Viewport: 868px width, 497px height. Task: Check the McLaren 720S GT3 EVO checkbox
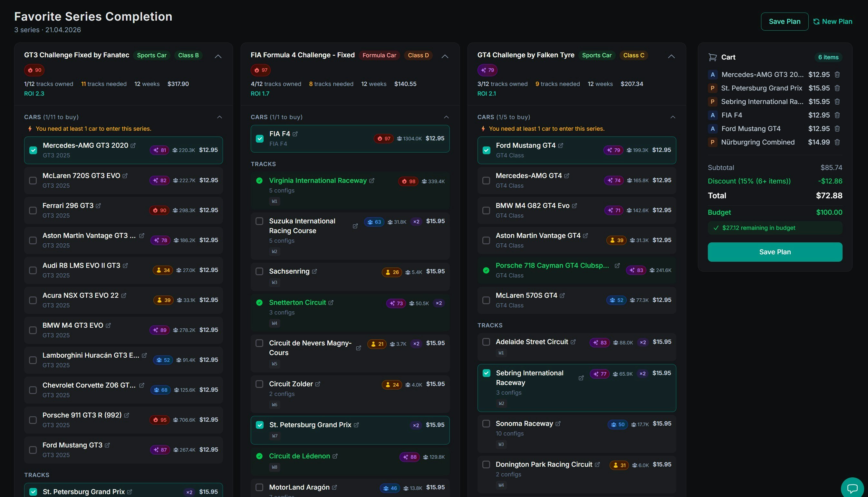[33, 181]
